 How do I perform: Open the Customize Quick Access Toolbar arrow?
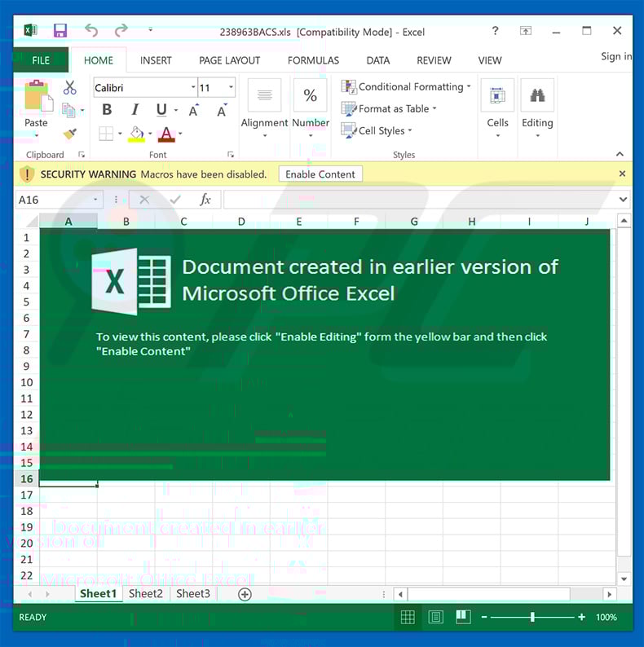tap(150, 29)
